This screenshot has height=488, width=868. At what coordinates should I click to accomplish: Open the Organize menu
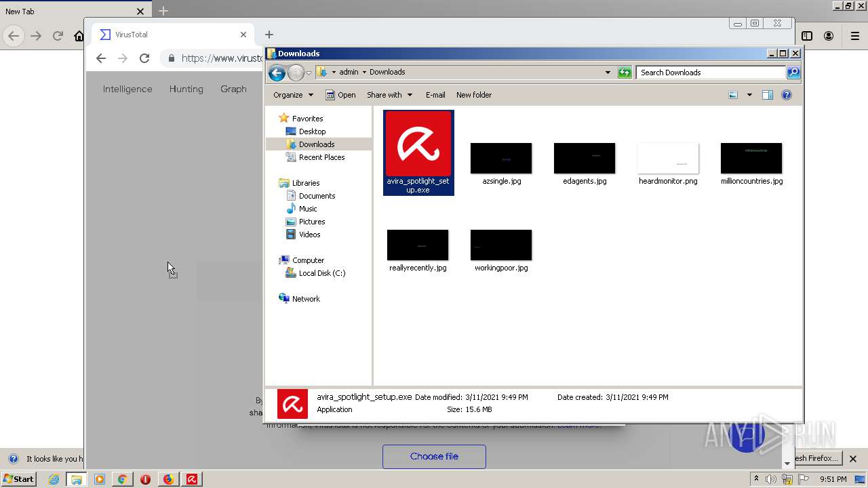pyautogui.click(x=293, y=95)
